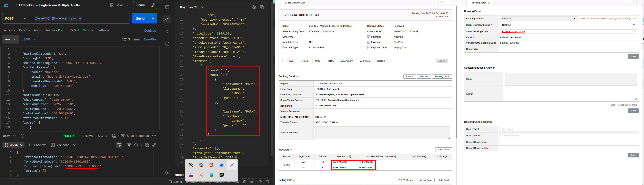
Task: Click the blue Send button
Action: pyautogui.click(x=140, y=19)
